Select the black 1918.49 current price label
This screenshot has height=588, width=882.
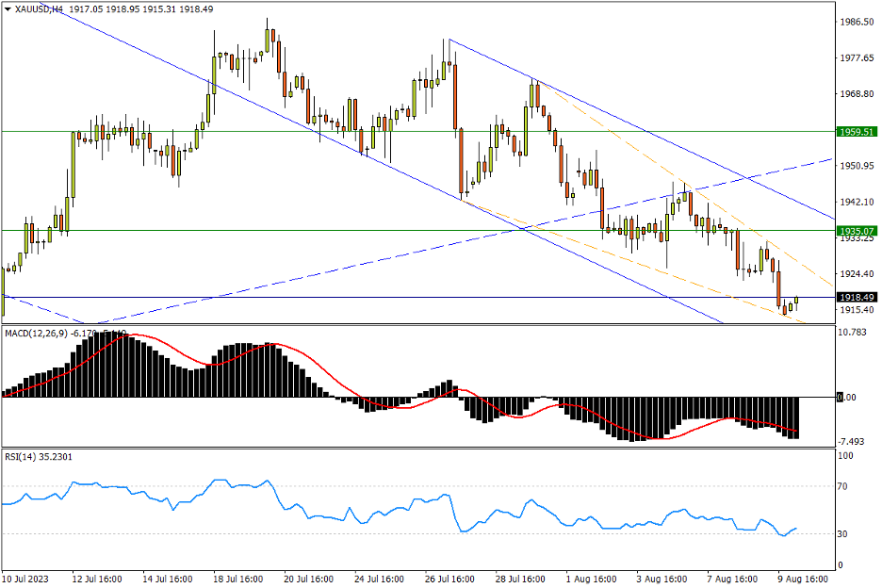(x=857, y=297)
